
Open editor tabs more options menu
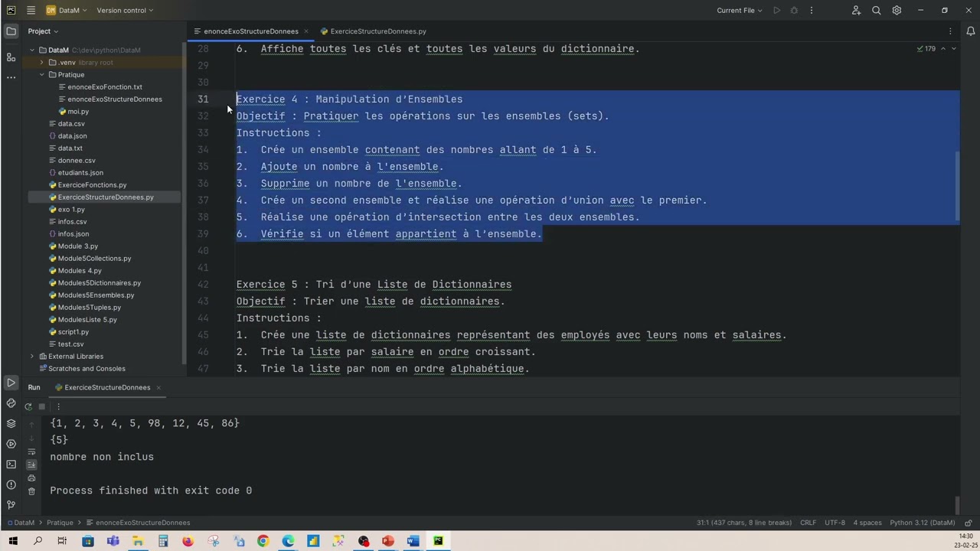tap(950, 31)
